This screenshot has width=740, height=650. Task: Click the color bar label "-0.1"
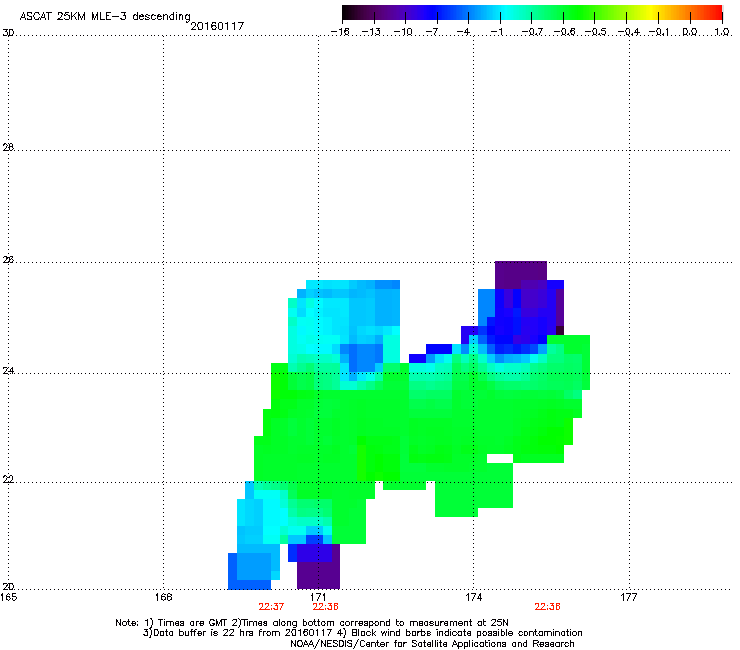pos(659,32)
